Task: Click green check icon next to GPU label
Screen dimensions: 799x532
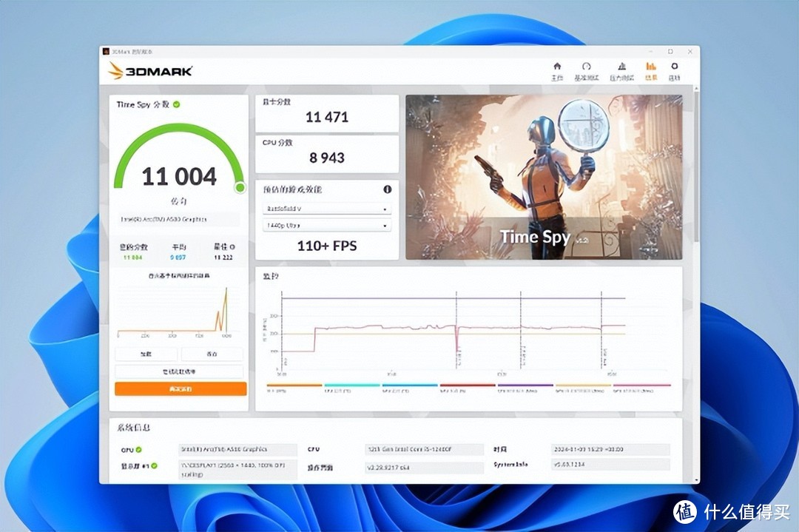Action: pos(138,450)
